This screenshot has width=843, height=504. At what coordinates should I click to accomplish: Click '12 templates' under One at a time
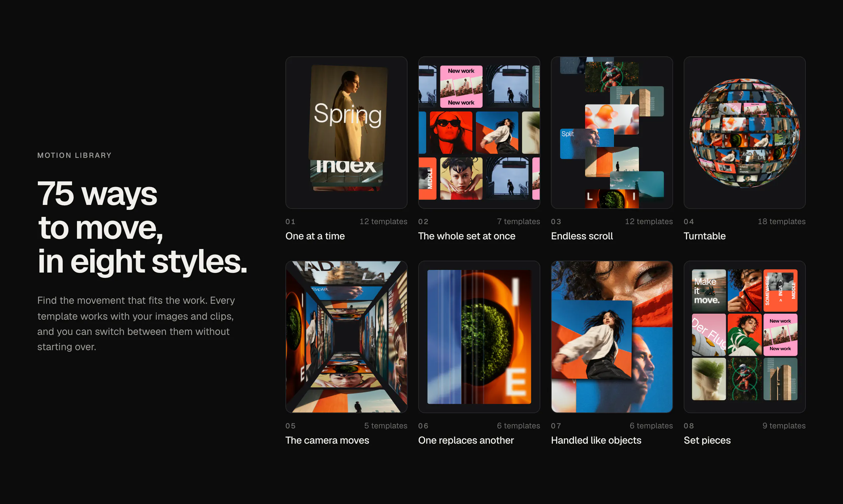tap(383, 221)
